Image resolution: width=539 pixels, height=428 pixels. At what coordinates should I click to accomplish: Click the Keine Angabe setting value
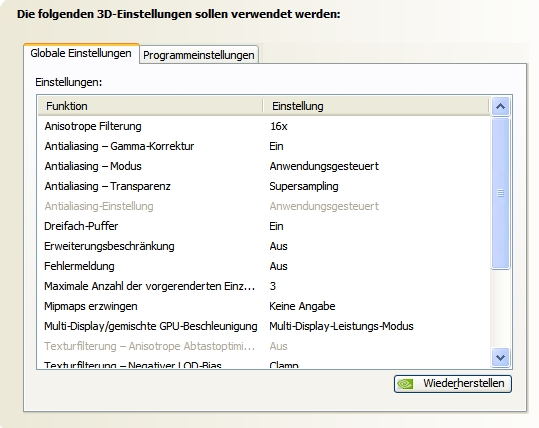click(302, 306)
